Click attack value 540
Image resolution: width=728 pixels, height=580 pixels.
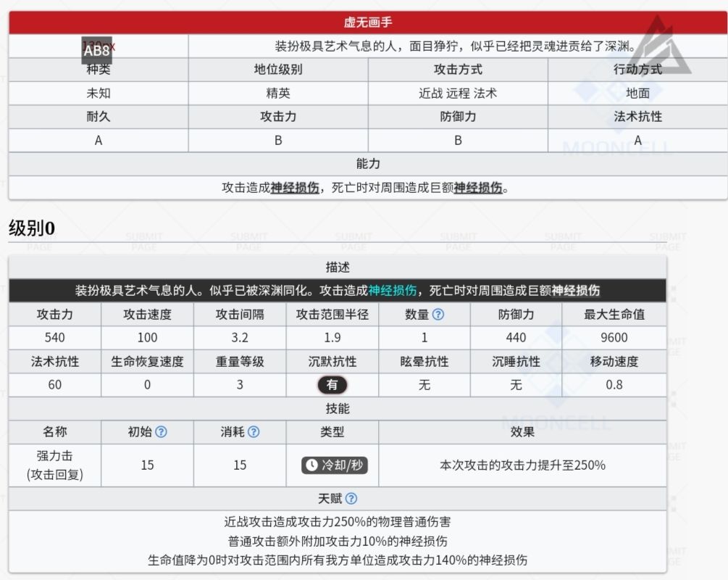coord(55,338)
